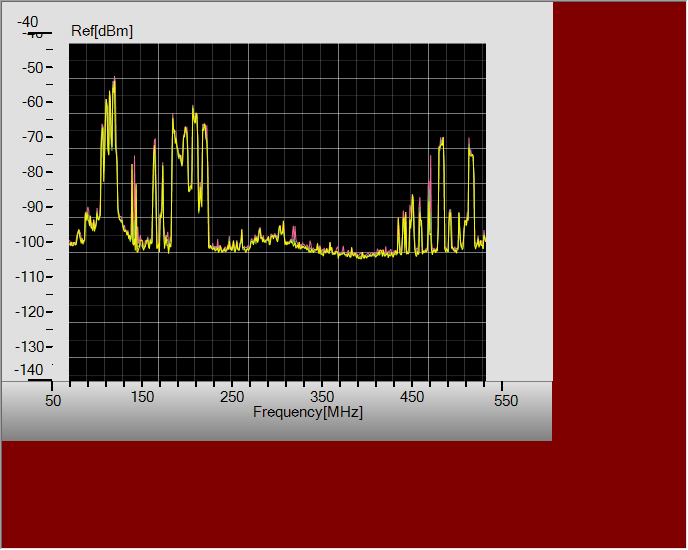688x550 pixels.
Task: Click the -70 value on the vertical axis
Action: pos(33,137)
